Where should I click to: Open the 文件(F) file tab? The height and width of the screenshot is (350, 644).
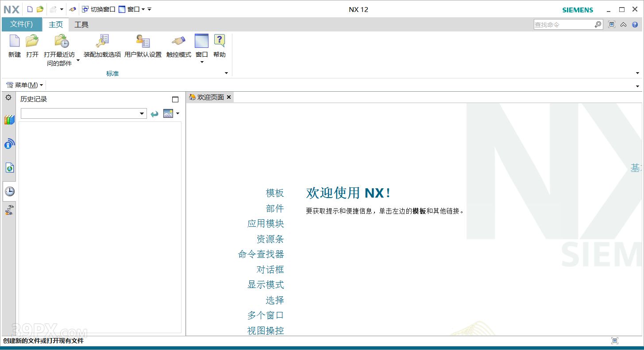(x=22, y=24)
